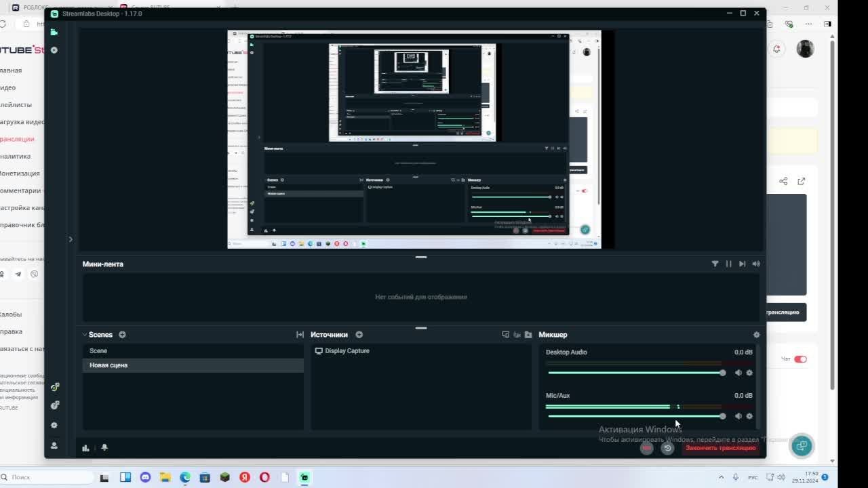Screen dimensions: 868x488
Task: Start recording with the REC button
Action: 647,448
